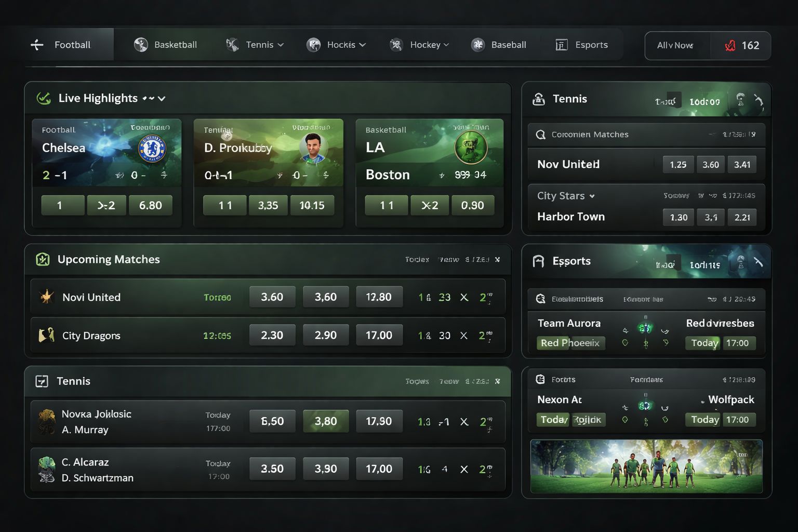Click the Essorts panel pin icon
The image size is (798, 532).
pyautogui.click(x=759, y=262)
